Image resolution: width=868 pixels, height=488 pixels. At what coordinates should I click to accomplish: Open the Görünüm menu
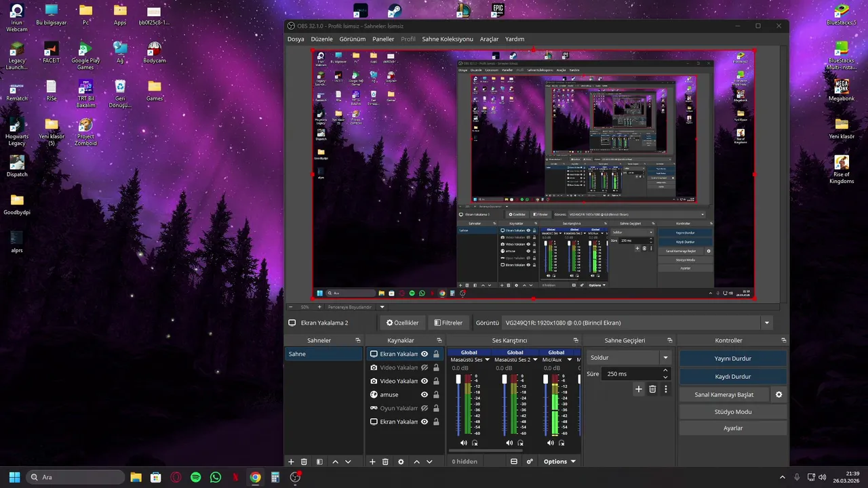[353, 39]
